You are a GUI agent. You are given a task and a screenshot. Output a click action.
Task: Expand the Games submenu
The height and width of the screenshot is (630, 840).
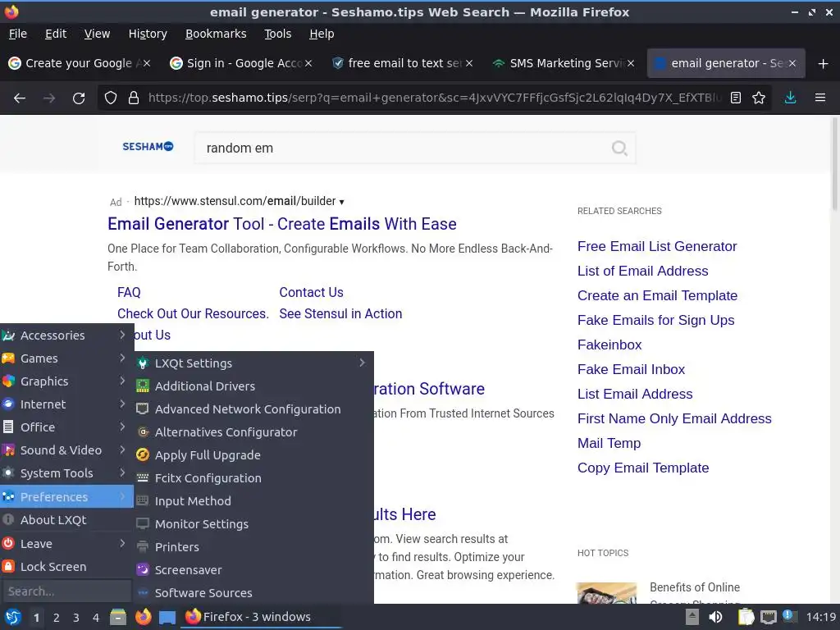[x=66, y=358]
